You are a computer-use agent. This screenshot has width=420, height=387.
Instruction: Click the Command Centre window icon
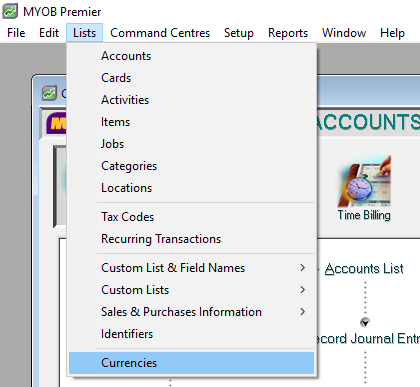tap(49, 93)
